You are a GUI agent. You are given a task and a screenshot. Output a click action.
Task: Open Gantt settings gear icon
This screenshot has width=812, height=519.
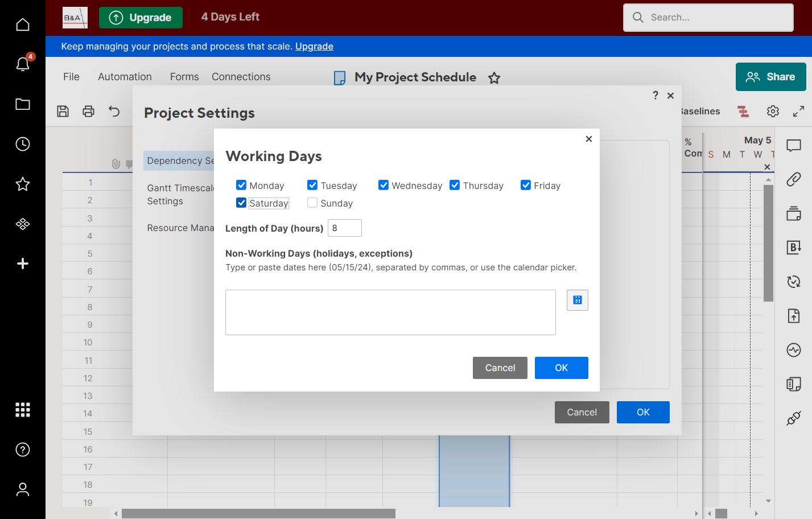tap(773, 111)
